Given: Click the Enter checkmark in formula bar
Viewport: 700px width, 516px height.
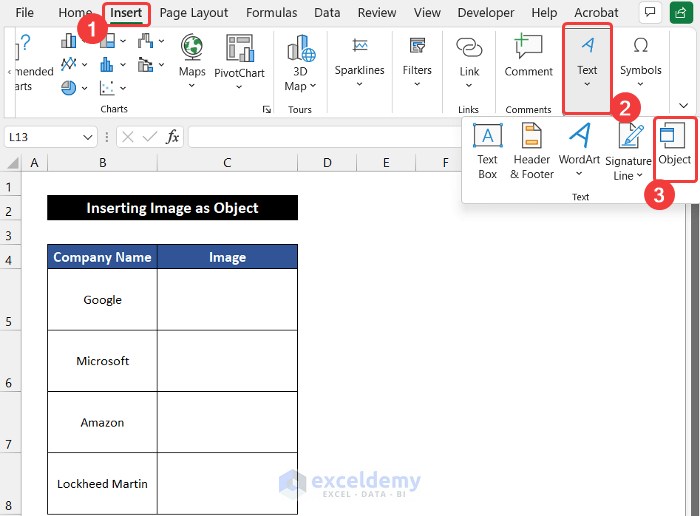Looking at the screenshot, I should pos(150,137).
